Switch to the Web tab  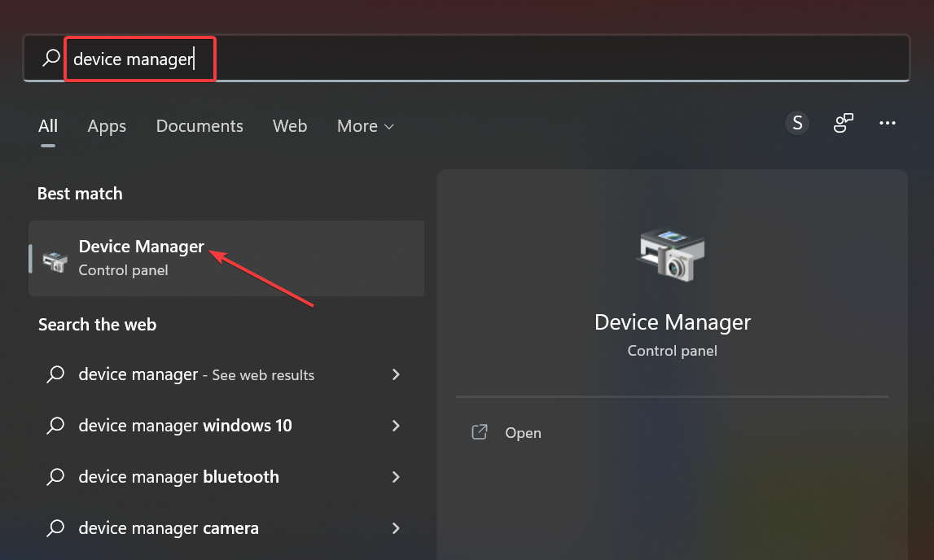coord(290,126)
